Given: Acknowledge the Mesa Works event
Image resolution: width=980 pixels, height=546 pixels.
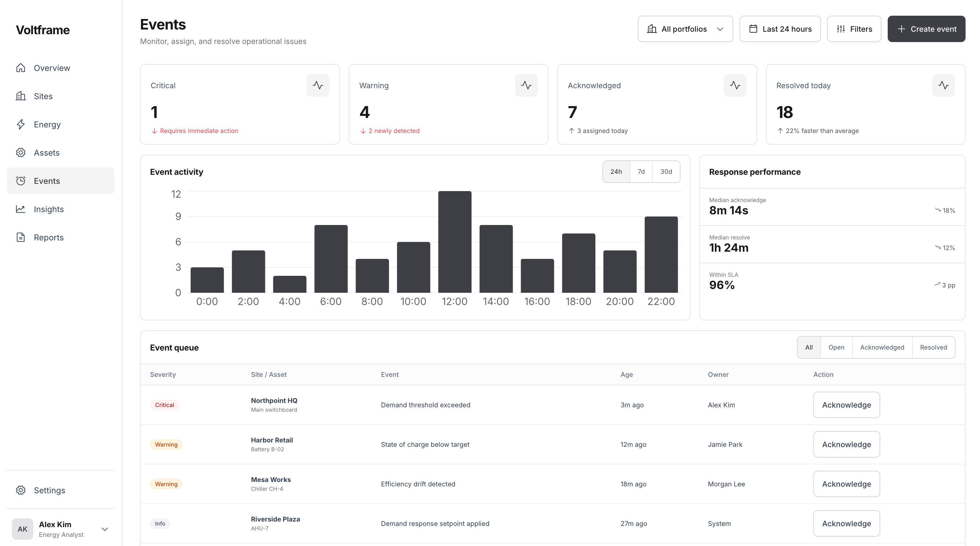Looking at the screenshot, I should (847, 484).
